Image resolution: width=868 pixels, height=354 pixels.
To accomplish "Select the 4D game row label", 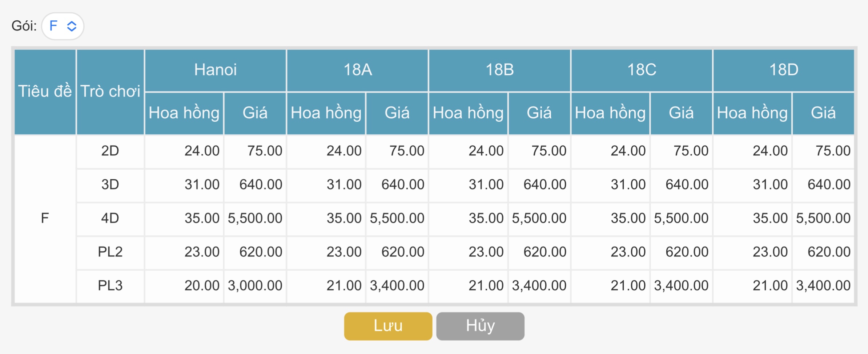I will (x=110, y=218).
